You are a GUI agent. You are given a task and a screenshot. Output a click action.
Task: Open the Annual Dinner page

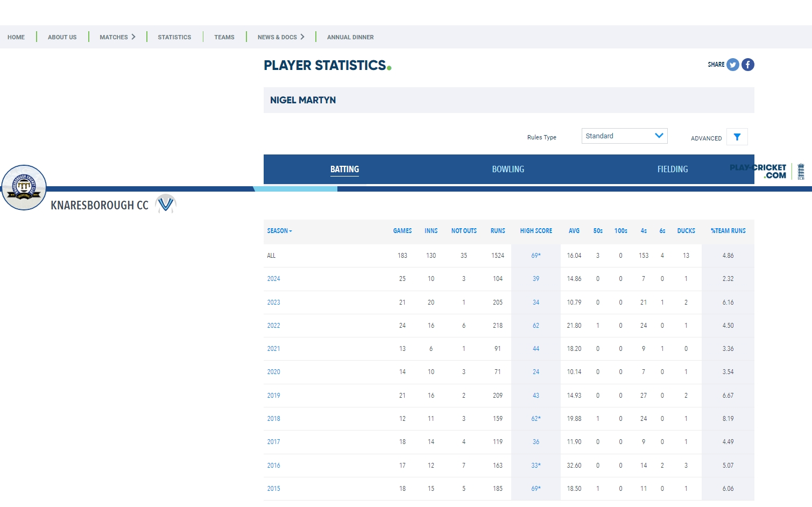[x=350, y=37]
